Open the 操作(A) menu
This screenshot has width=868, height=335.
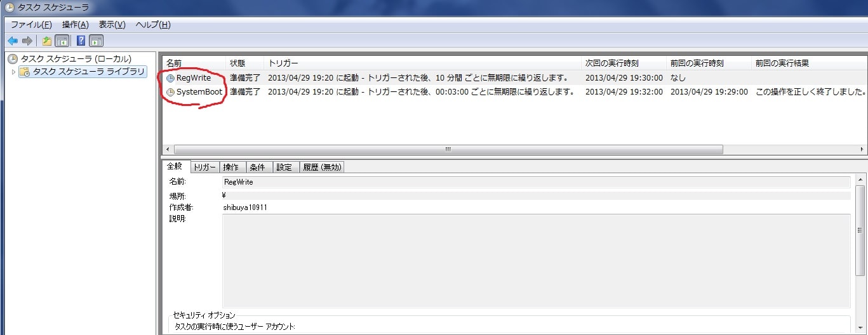click(76, 25)
